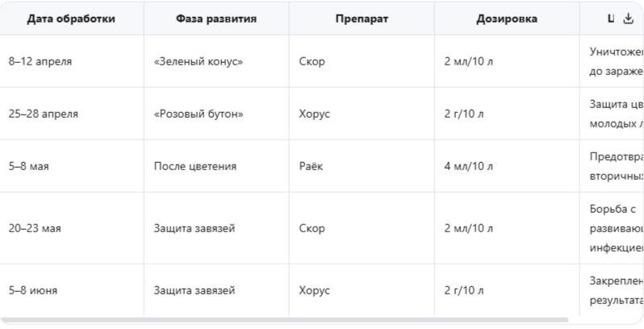Click «Скор» in the 8–12 апреля row
This screenshot has width=644, height=329.
(x=312, y=61)
